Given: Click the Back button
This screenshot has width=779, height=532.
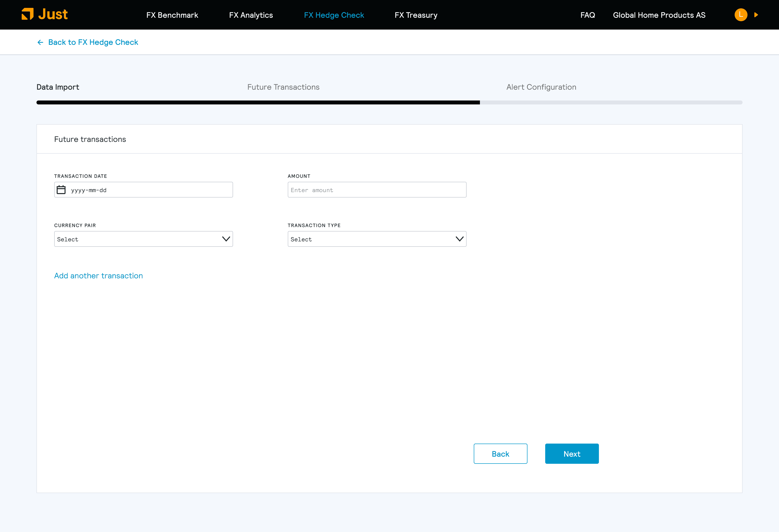Looking at the screenshot, I should pos(500,454).
